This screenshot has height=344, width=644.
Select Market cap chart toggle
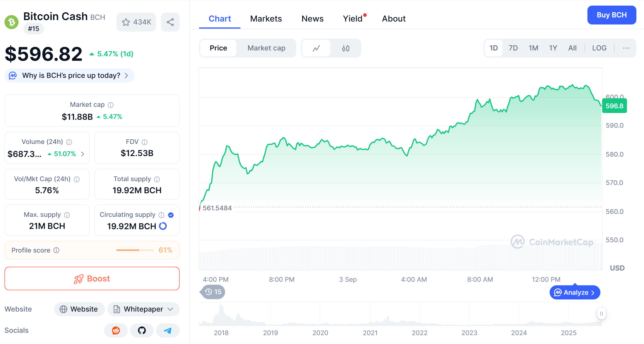[x=266, y=48]
